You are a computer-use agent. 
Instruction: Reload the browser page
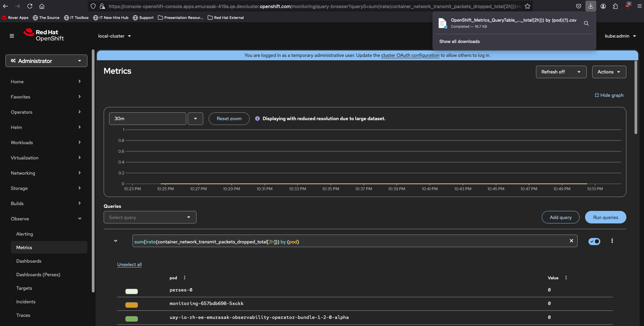click(30, 6)
